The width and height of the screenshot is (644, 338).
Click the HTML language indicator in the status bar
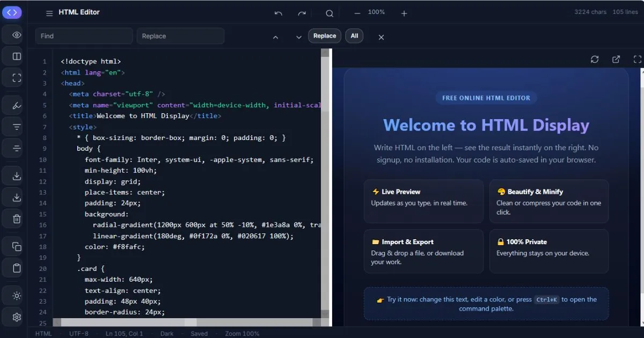tap(43, 334)
